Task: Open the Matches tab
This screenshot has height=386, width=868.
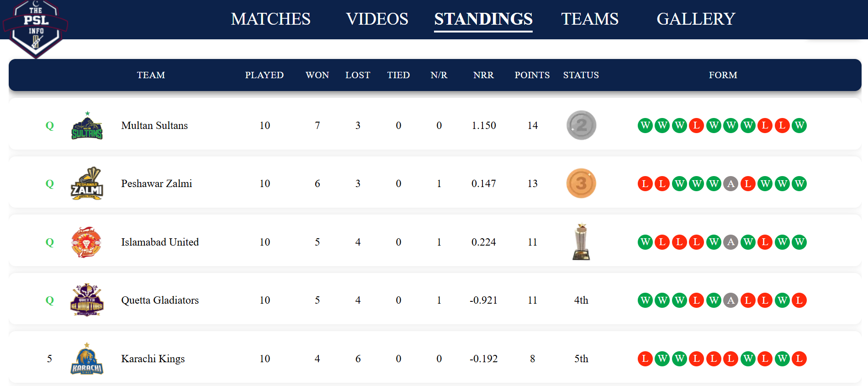Action: pos(270,19)
